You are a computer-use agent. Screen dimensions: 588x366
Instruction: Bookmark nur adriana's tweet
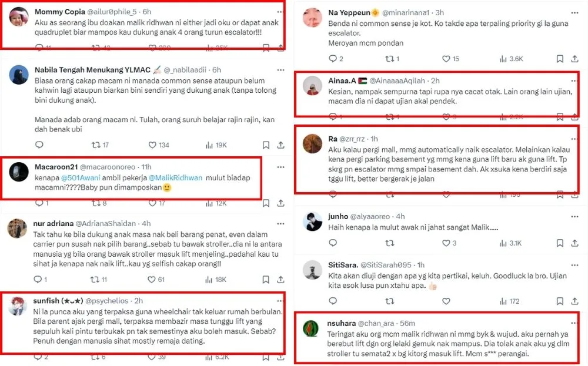pos(266,280)
